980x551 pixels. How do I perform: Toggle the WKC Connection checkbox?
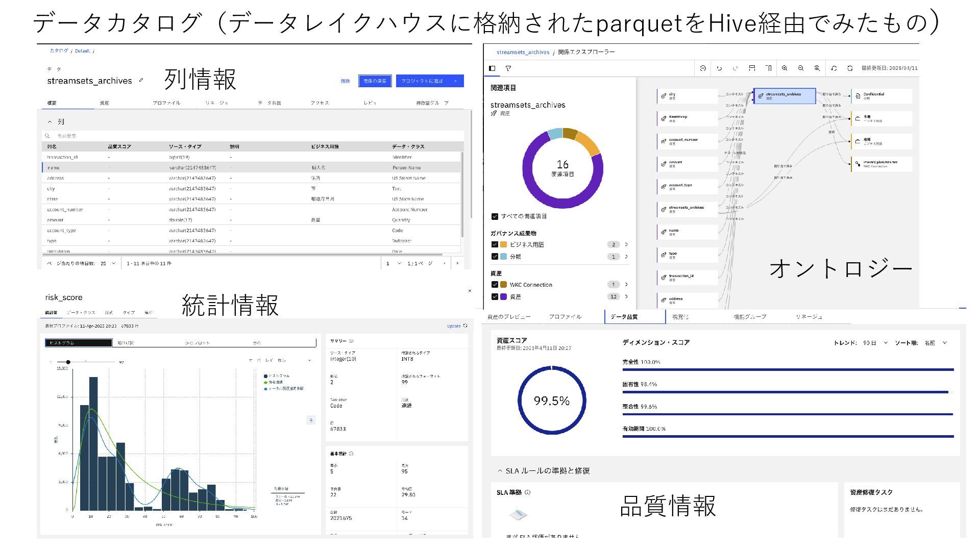pos(495,285)
